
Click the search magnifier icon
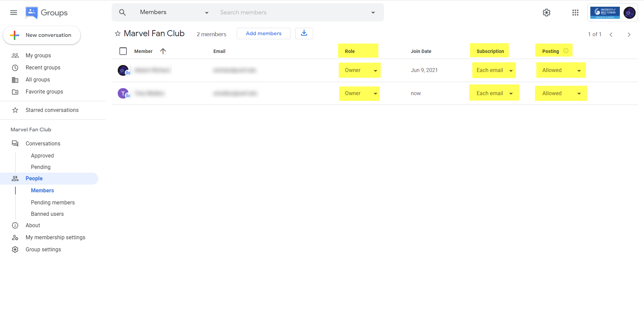point(122,12)
